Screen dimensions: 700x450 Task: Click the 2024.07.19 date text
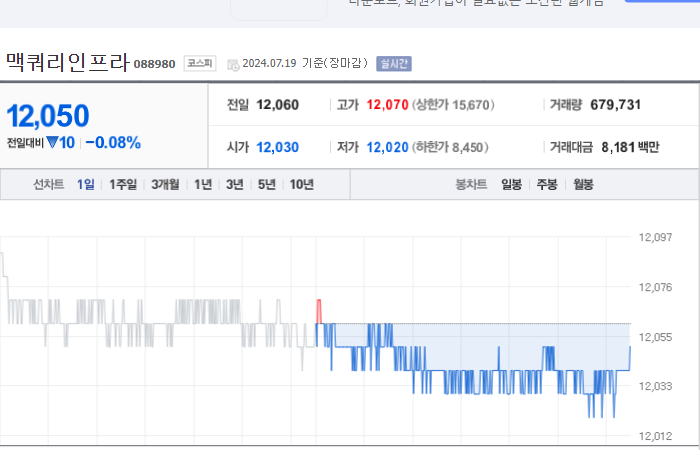pos(269,63)
